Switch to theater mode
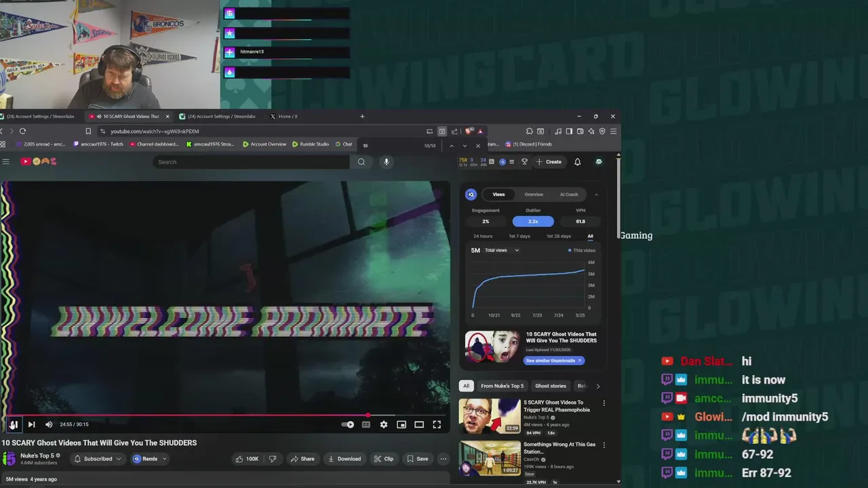The width and height of the screenshot is (868, 488). (x=419, y=424)
